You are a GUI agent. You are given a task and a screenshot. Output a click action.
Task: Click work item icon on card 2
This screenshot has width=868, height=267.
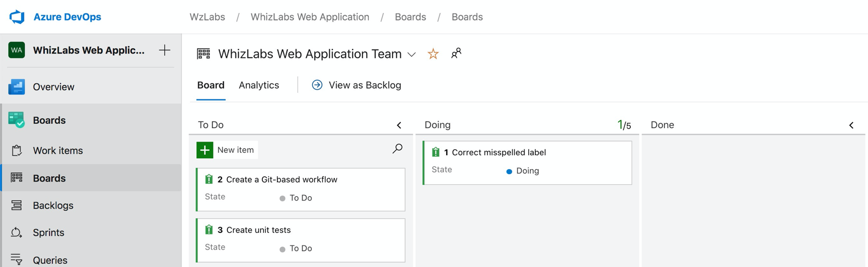pyautogui.click(x=209, y=179)
